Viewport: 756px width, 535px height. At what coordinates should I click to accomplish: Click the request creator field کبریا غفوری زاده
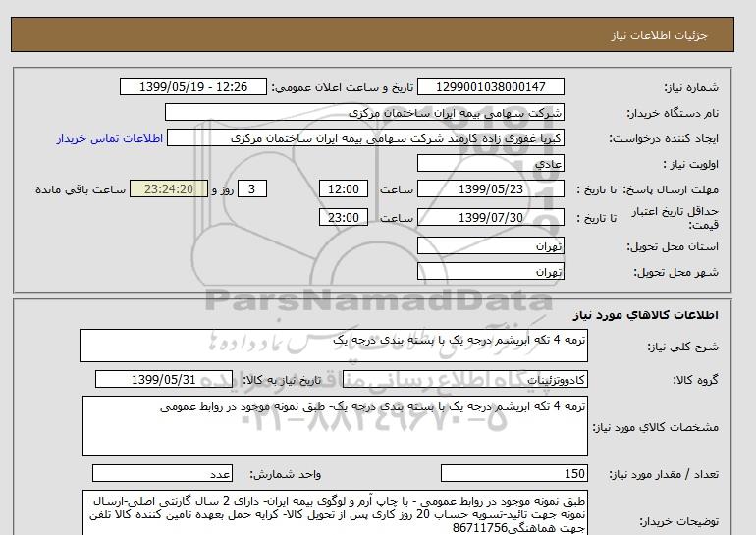pos(365,138)
